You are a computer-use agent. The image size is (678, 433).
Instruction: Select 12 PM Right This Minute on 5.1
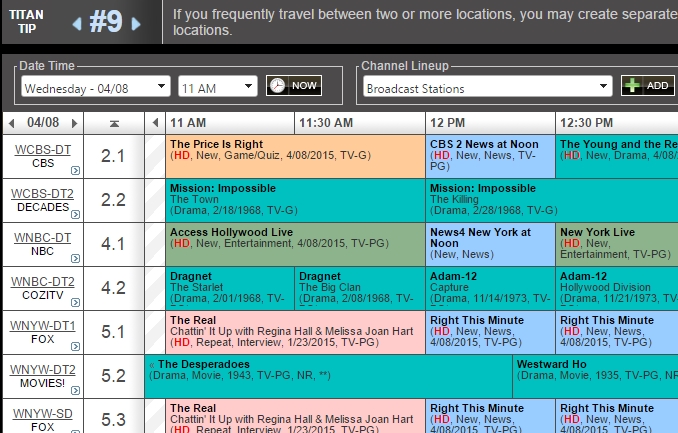(x=490, y=333)
